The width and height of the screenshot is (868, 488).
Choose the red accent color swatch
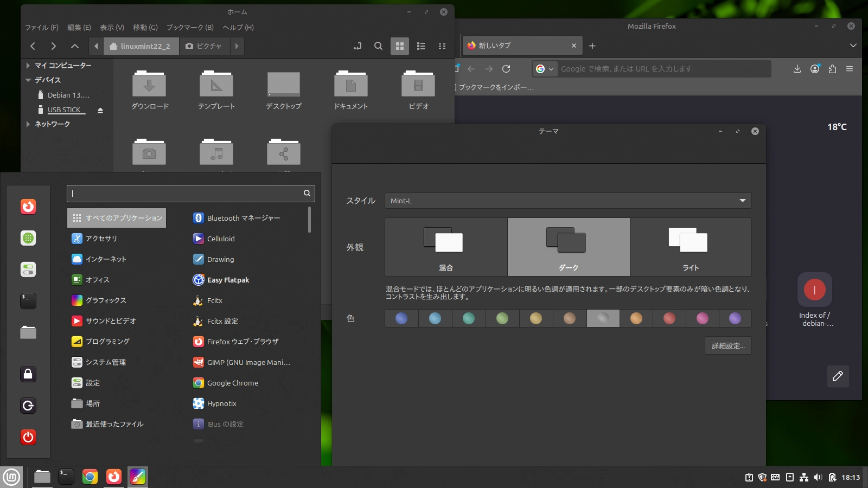click(669, 318)
